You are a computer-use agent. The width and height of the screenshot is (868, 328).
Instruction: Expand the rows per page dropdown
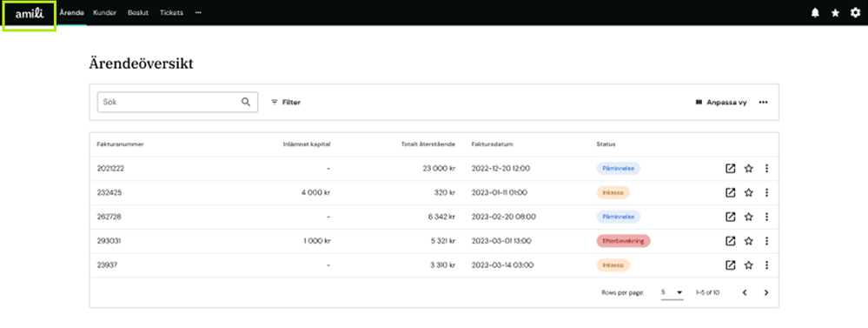[672, 292]
